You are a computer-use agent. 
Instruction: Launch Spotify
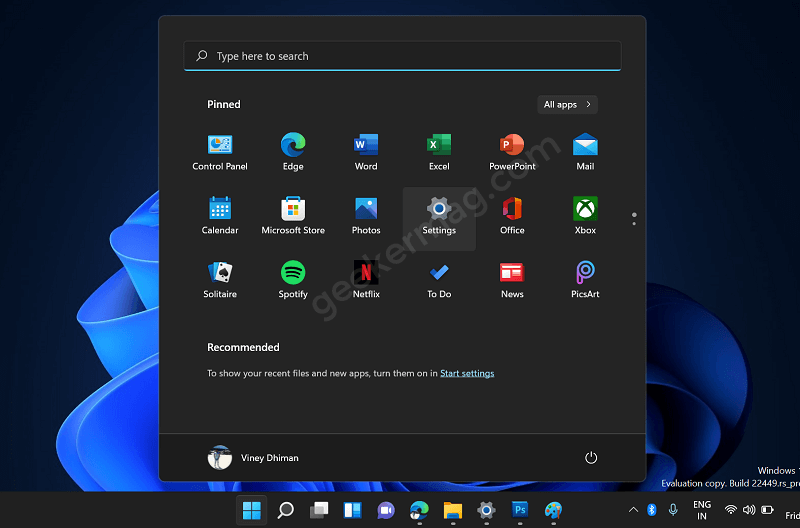(293, 280)
